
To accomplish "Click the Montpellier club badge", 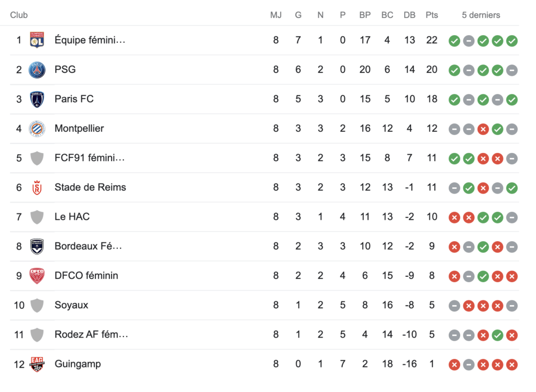I will 37,129.
